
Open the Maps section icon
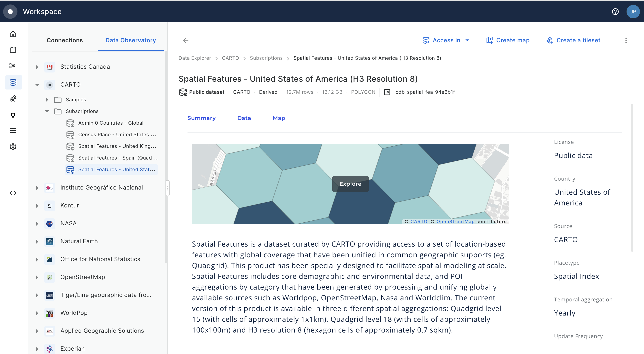tap(13, 50)
